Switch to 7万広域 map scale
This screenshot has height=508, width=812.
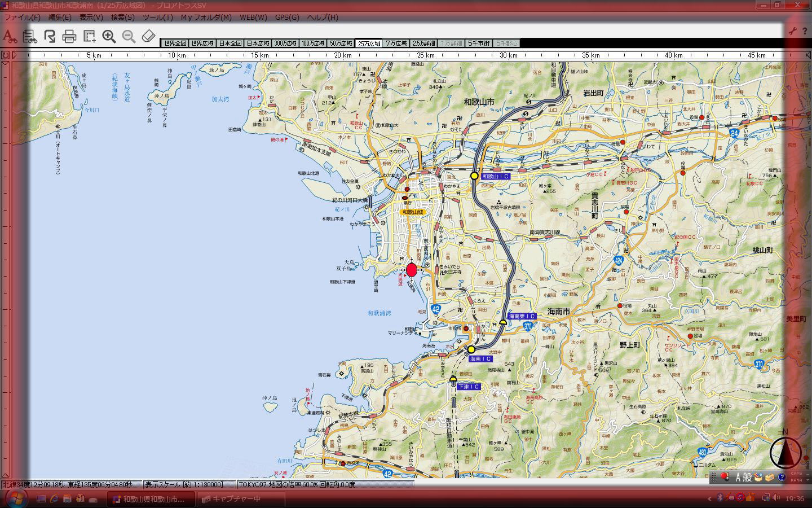point(396,43)
